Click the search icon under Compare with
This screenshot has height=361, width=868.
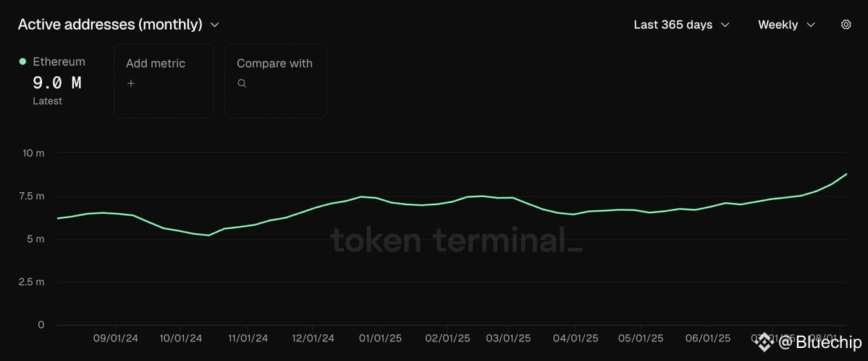pyautogui.click(x=241, y=83)
